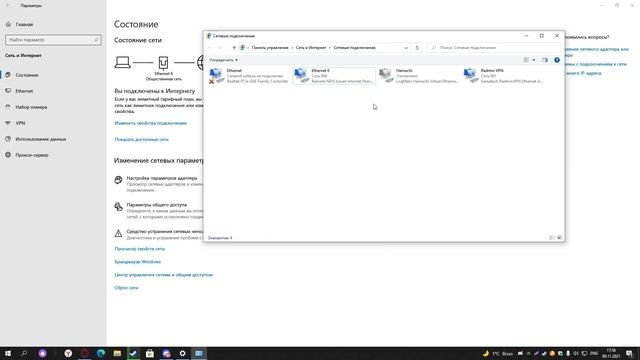The height and width of the screenshot is (360, 640).
Task: Open notification center in taskbar
Action: [x=630, y=353]
